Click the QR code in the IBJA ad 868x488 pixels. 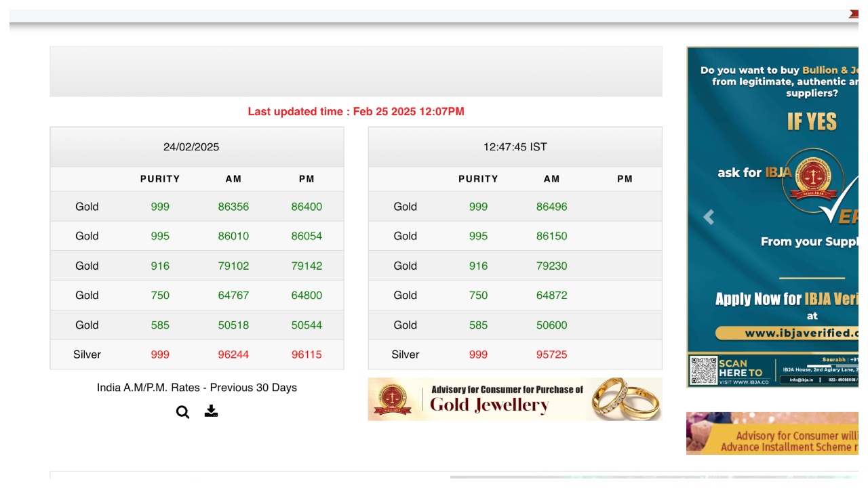(703, 371)
